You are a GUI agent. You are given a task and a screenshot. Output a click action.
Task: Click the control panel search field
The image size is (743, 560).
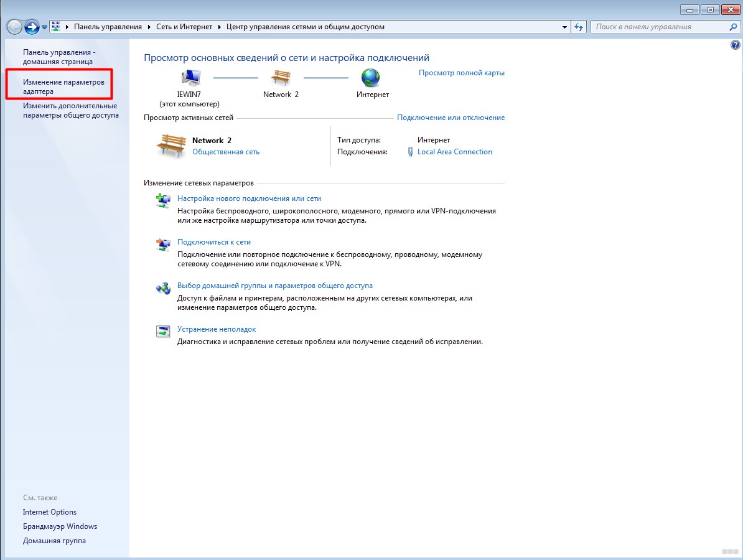point(660,27)
